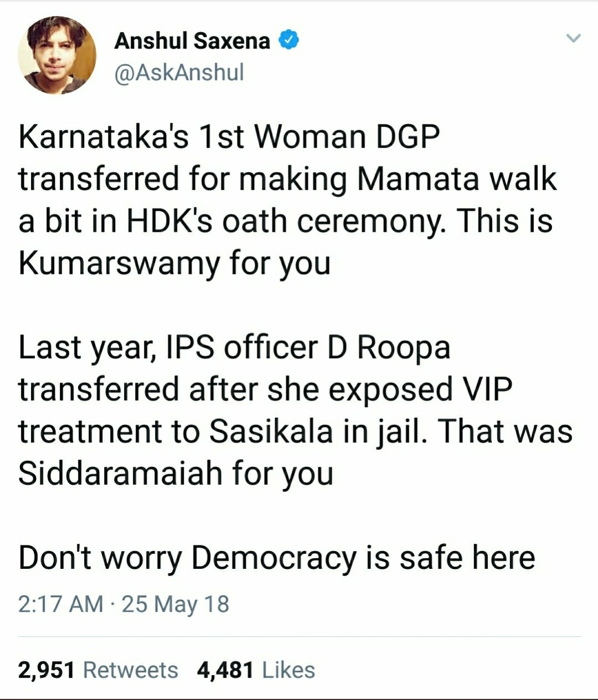This screenshot has width=598, height=700.
Task: Click the "Retweets" label word
Action: [131, 670]
